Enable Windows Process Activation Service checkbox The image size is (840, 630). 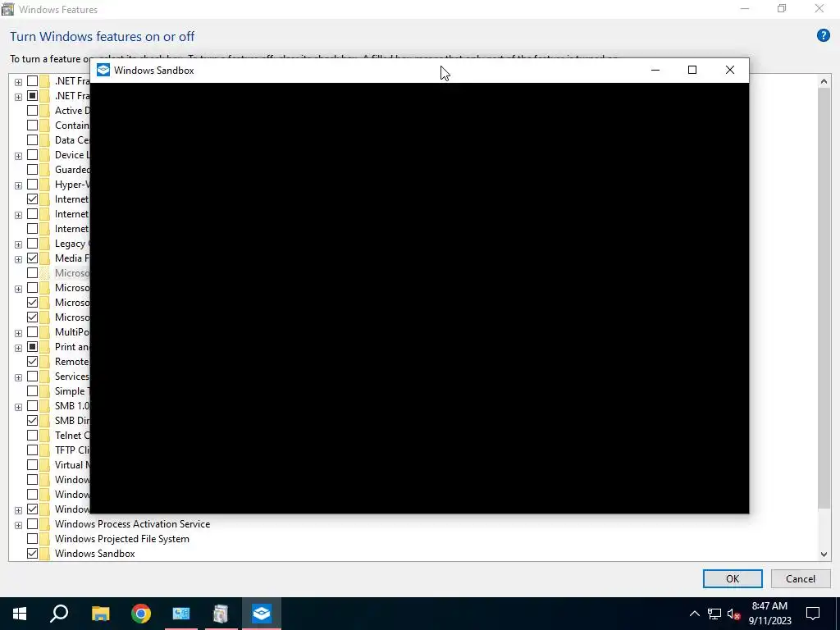[32, 524]
